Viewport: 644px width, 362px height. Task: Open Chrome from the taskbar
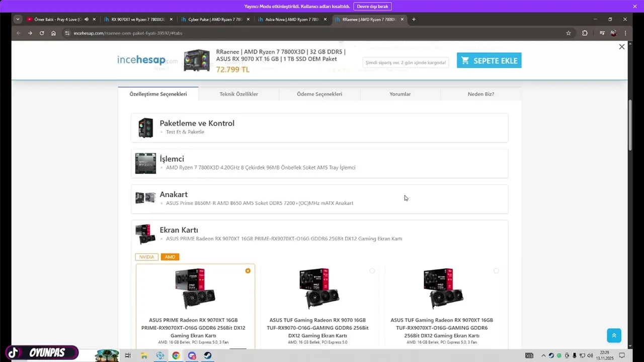pyautogui.click(x=176, y=355)
